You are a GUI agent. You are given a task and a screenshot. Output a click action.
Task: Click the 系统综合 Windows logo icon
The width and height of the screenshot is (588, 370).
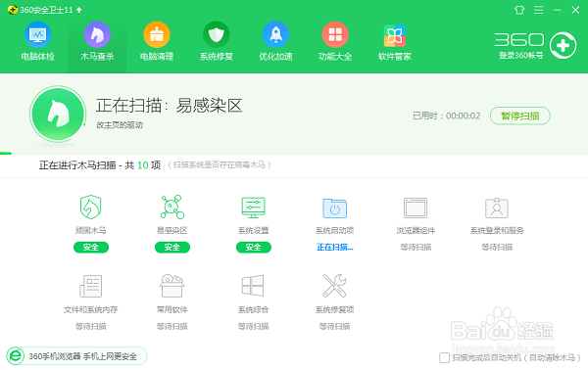253,286
